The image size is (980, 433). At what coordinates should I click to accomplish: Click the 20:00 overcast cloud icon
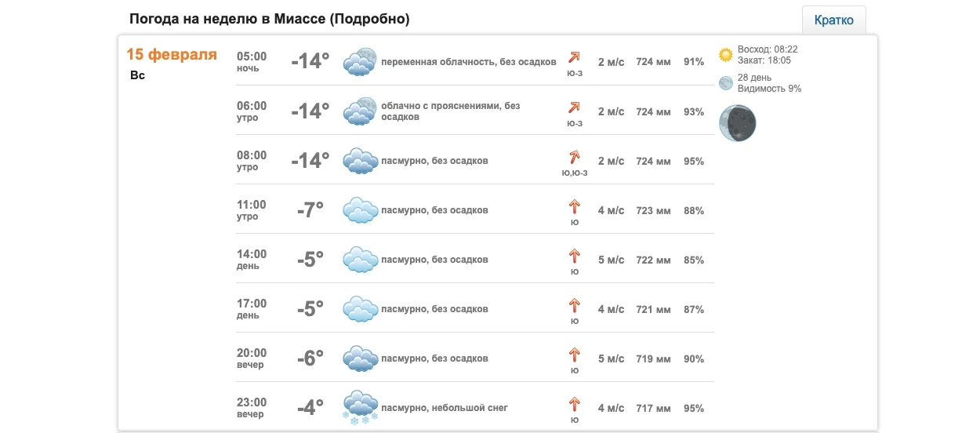(x=360, y=358)
